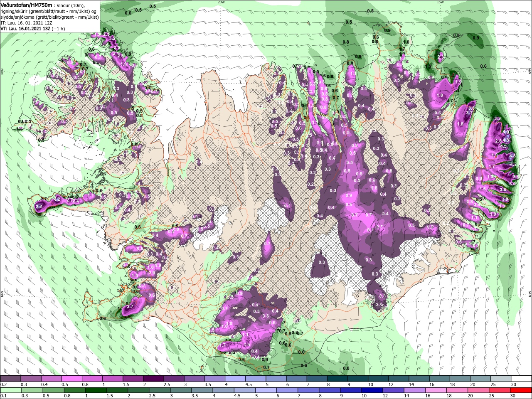Click the white 30 swatch in the top legend row

pos(520,379)
